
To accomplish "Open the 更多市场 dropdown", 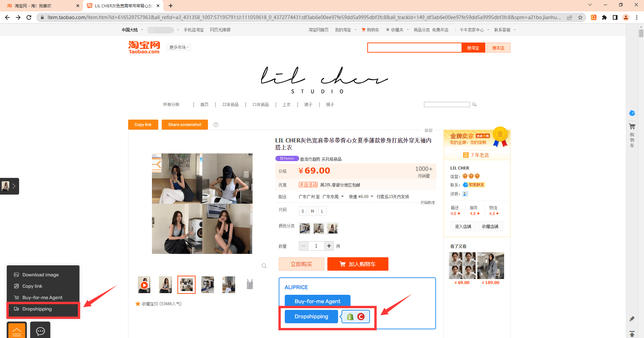I will 179,47.
